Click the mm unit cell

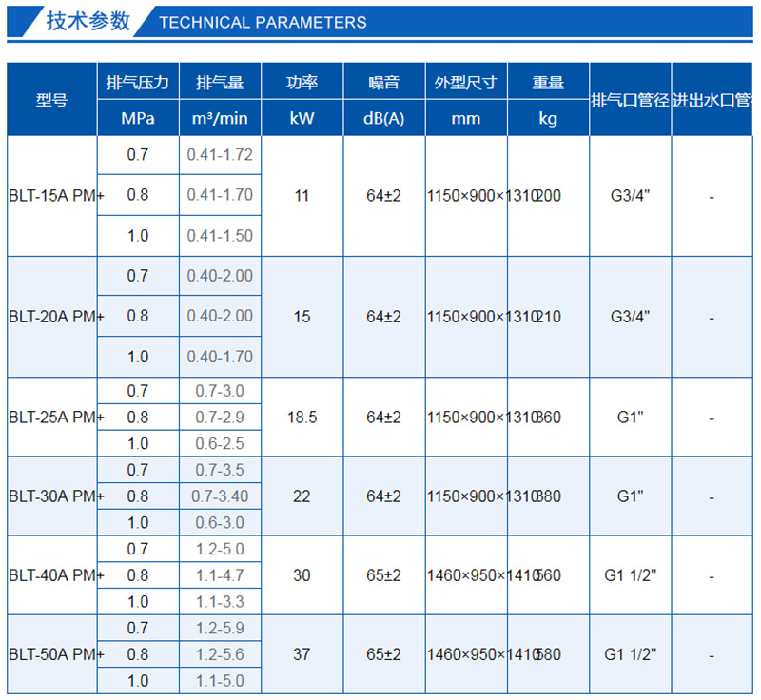coord(466,118)
